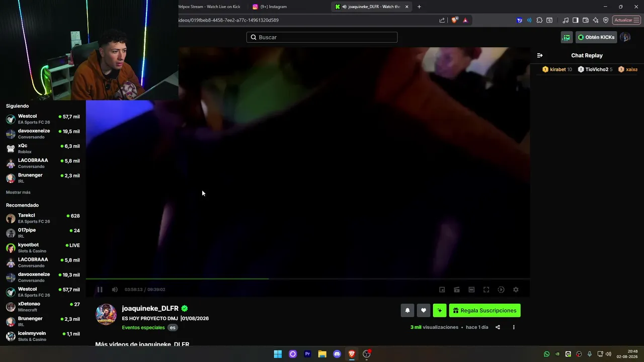This screenshot has height=362, width=644.
Task: Toggle picture-in-picture mode in player
Action: (x=442, y=290)
